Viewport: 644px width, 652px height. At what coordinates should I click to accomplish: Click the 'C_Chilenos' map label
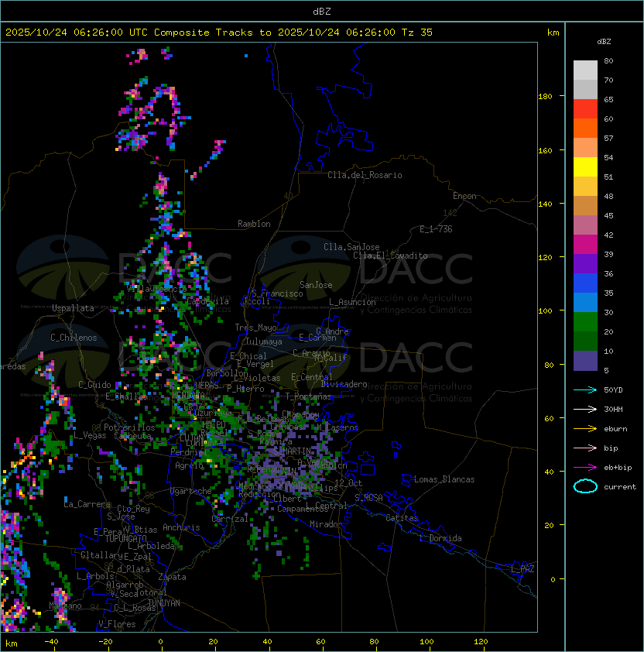click(x=74, y=338)
